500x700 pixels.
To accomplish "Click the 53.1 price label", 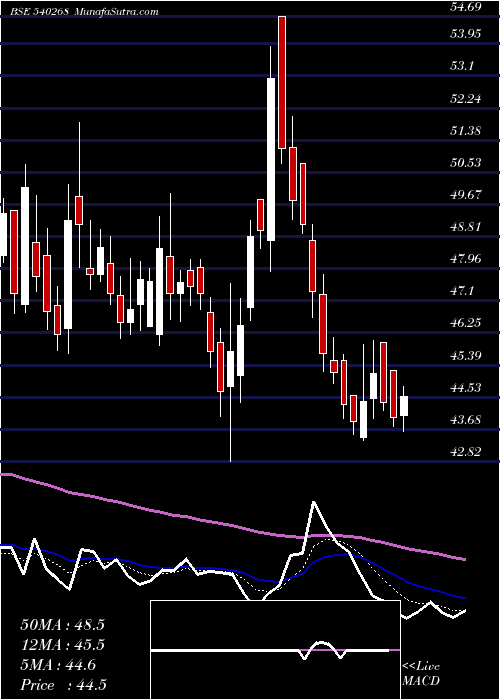I will [x=462, y=66].
